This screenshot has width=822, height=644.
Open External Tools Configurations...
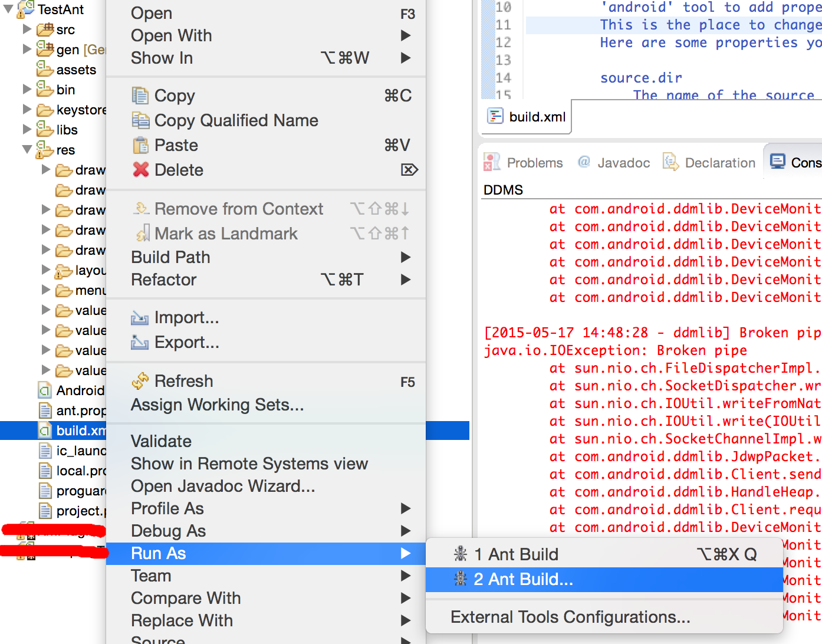pos(570,617)
